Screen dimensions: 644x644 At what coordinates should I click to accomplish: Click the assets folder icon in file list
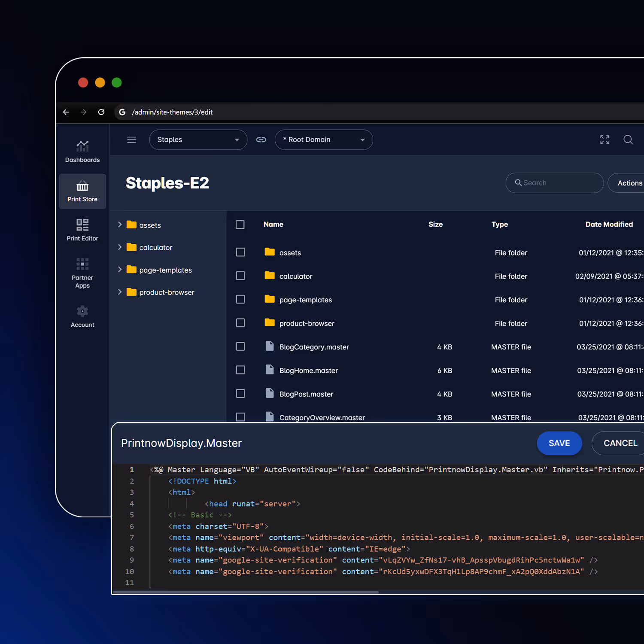pos(270,252)
